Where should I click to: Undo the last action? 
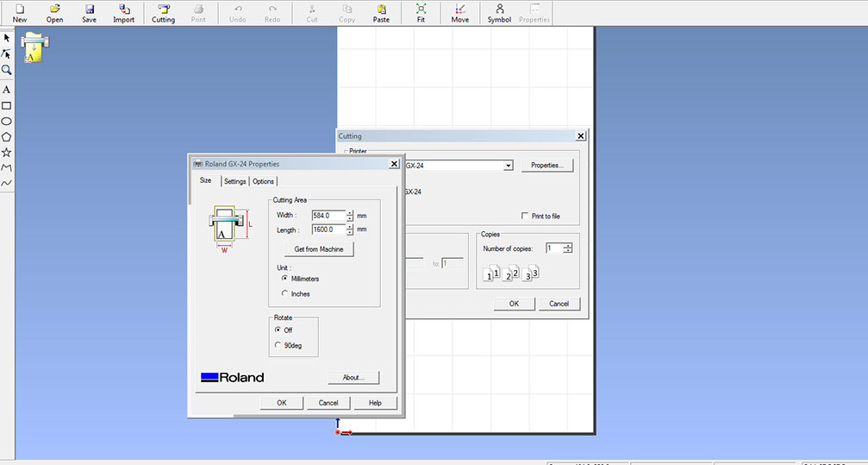pos(238,13)
